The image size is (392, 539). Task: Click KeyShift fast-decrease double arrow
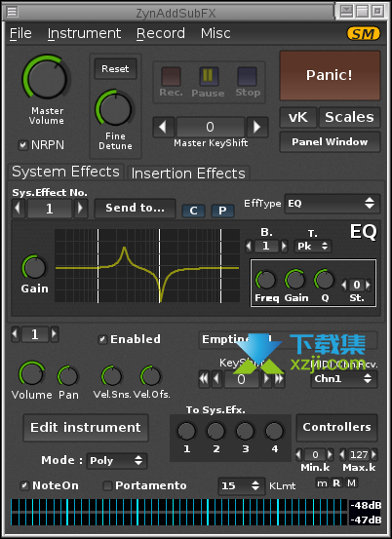[x=204, y=379]
